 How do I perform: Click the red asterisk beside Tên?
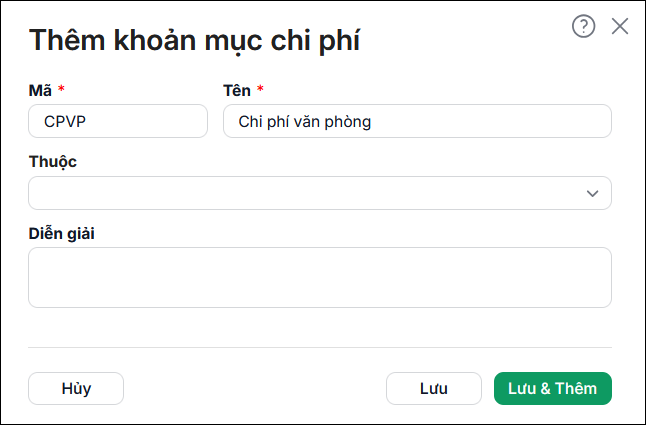(260, 88)
